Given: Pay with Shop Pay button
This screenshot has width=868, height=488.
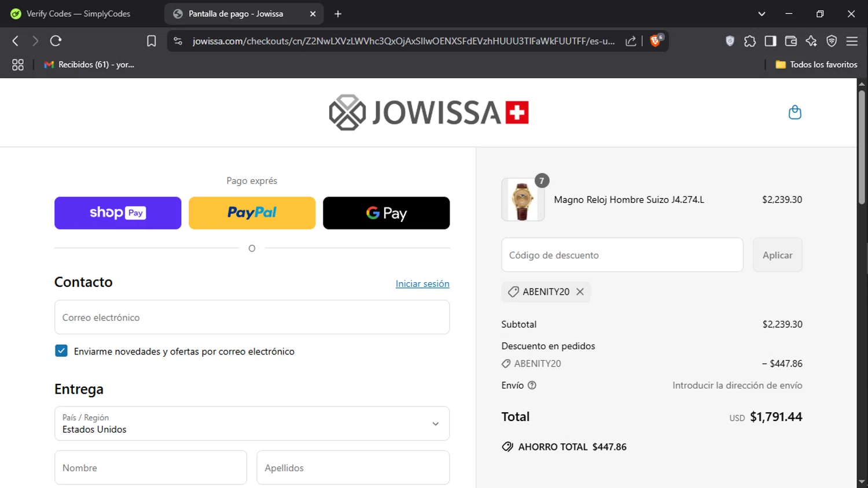Looking at the screenshot, I should pyautogui.click(x=117, y=213).
